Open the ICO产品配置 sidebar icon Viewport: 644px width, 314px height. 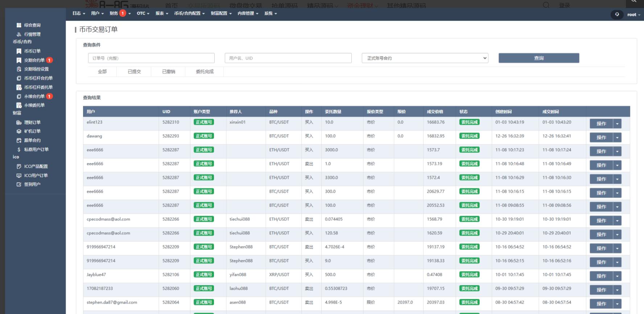[x=19, y=166]
